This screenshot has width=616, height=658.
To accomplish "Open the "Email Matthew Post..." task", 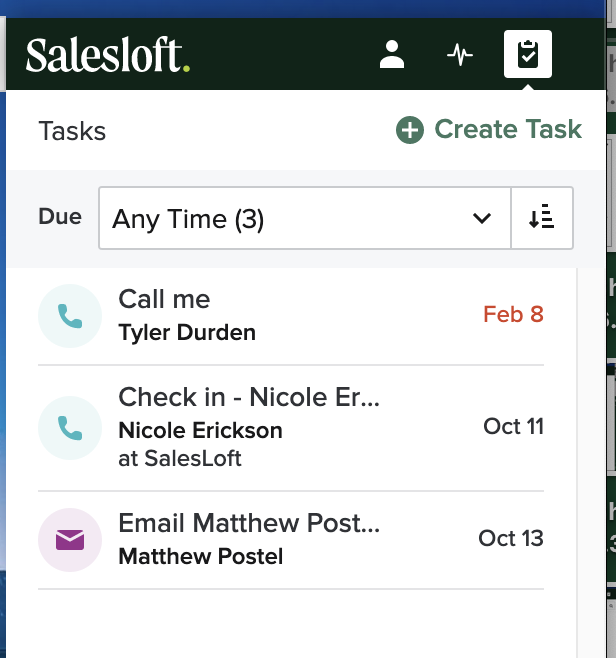I will point(249,523).
